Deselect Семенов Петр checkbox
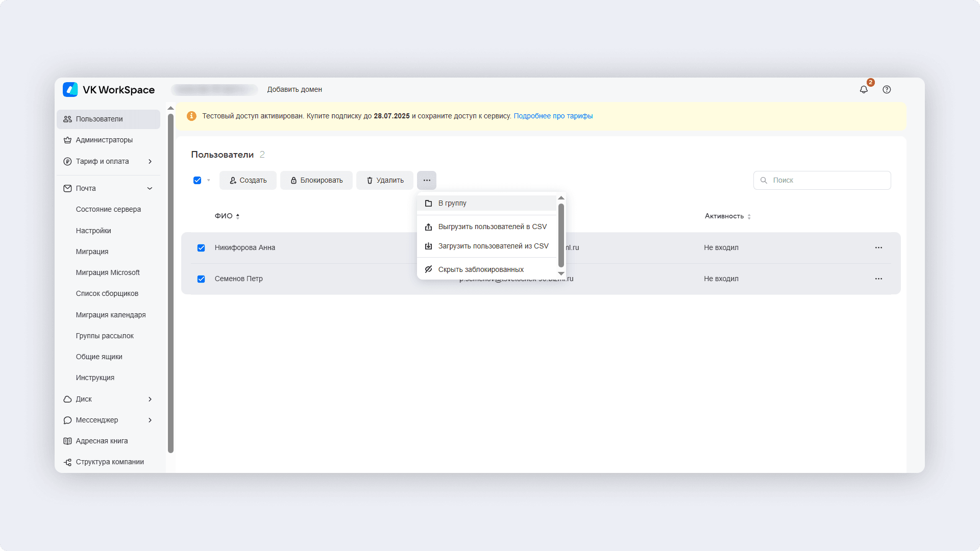Viewport: 980px width, 551px height. 201,279
